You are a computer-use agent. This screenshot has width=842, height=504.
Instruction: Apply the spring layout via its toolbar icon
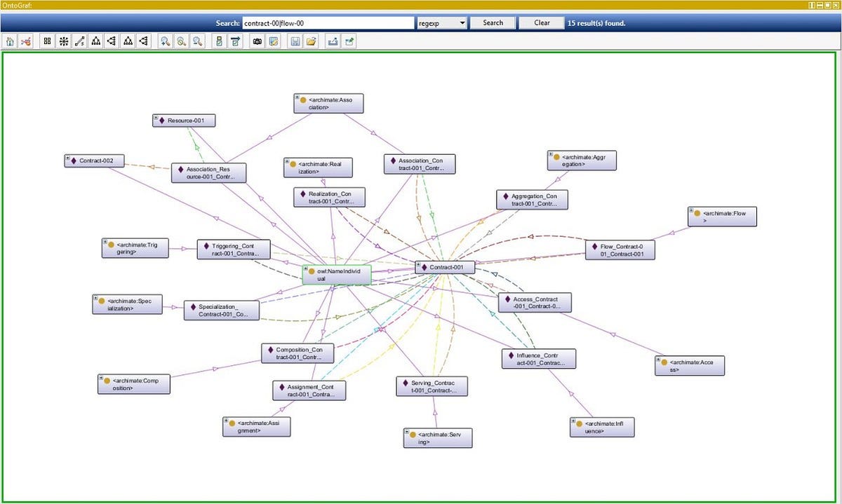pyautogui.click(x=79, y=41)
